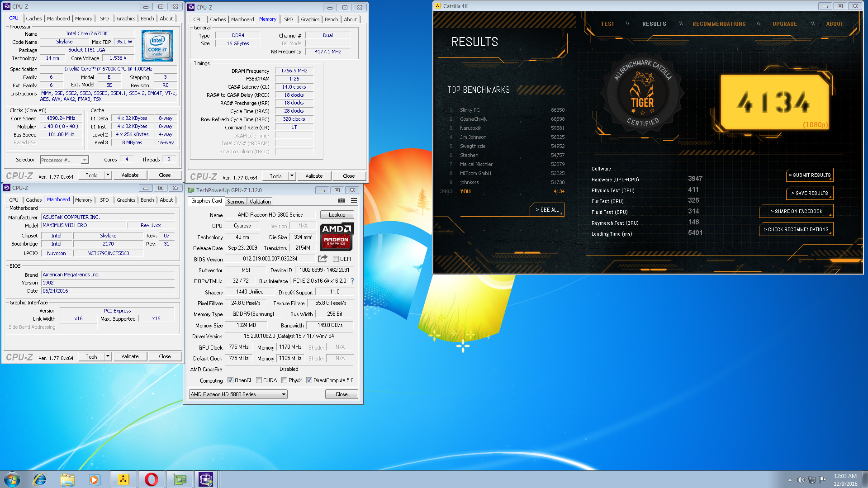Expand Tools arrow in CPU-Z Mainboard window

[108, 357]
